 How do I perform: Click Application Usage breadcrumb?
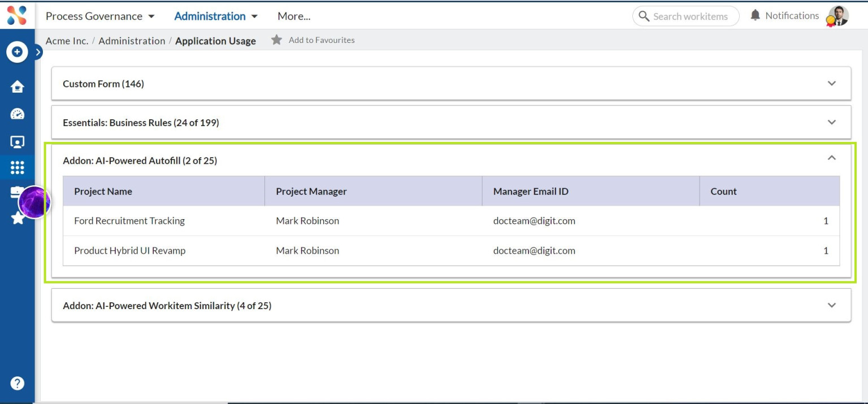tap(215, 41)
